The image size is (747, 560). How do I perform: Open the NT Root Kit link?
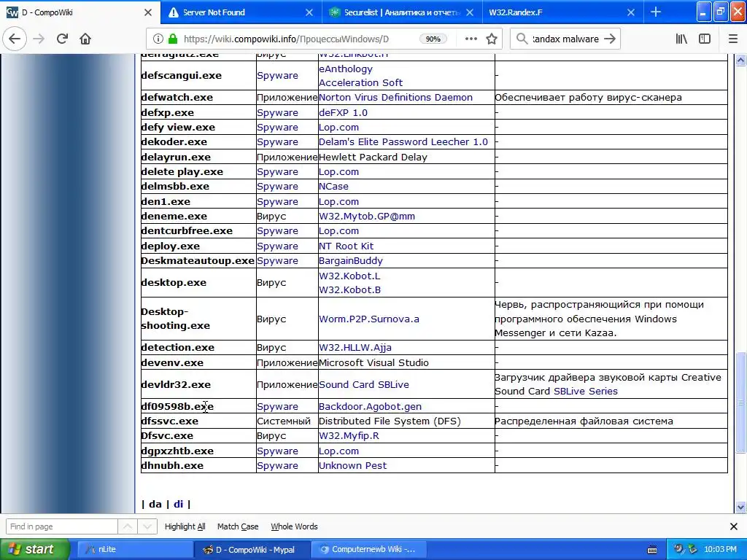click(x=346, y=246)
